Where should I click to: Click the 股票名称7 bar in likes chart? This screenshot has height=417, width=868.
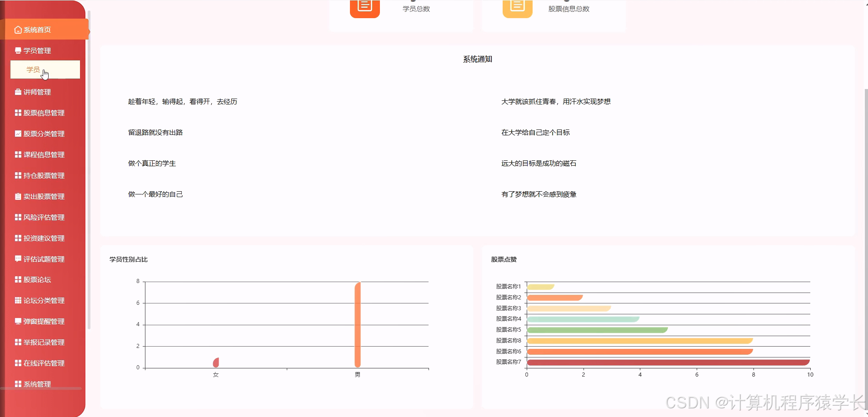(x=668, y=362)
